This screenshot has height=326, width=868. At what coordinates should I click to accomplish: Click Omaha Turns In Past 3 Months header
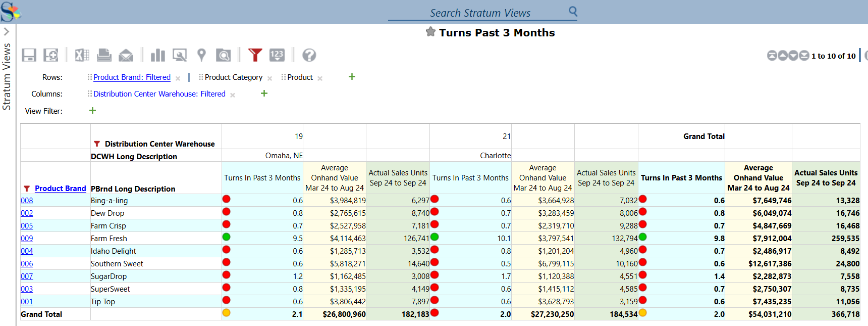coord(262,178)
